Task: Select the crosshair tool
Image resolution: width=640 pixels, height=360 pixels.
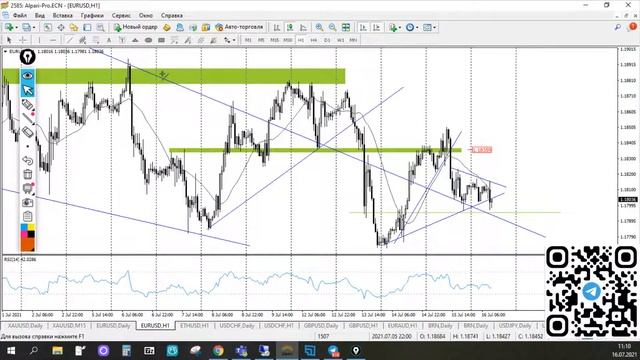Action: pyautogui.click(x=23, y=40)
